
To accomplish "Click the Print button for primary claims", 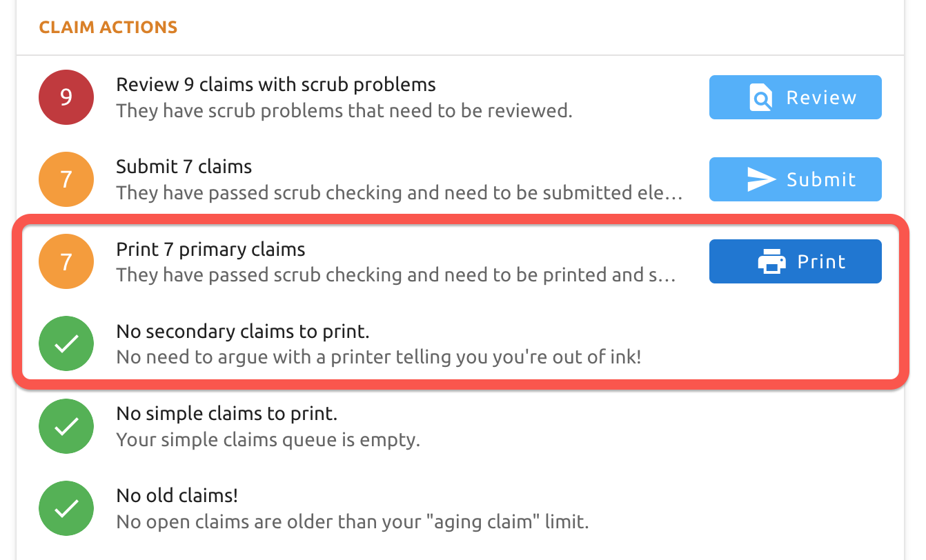I will [795, 261].
